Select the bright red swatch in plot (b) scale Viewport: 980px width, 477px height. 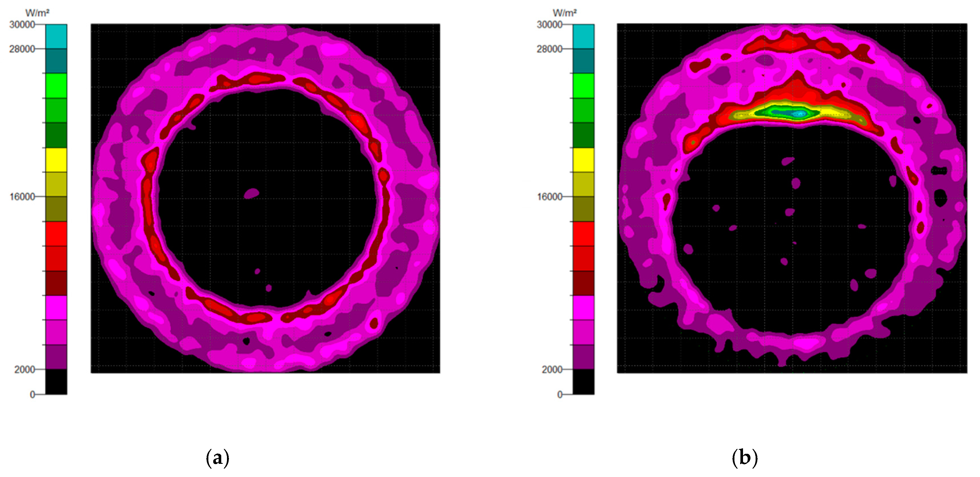point(584,234)
